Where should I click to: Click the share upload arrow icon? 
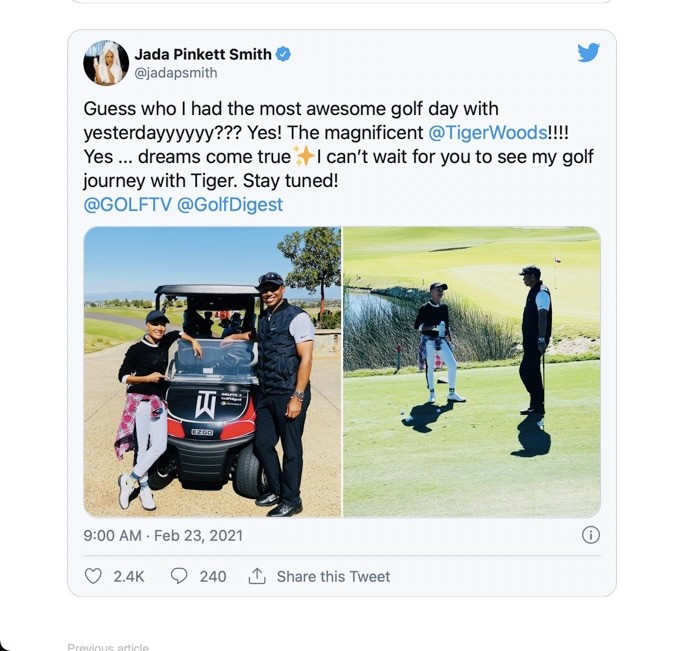click(257, 576)
